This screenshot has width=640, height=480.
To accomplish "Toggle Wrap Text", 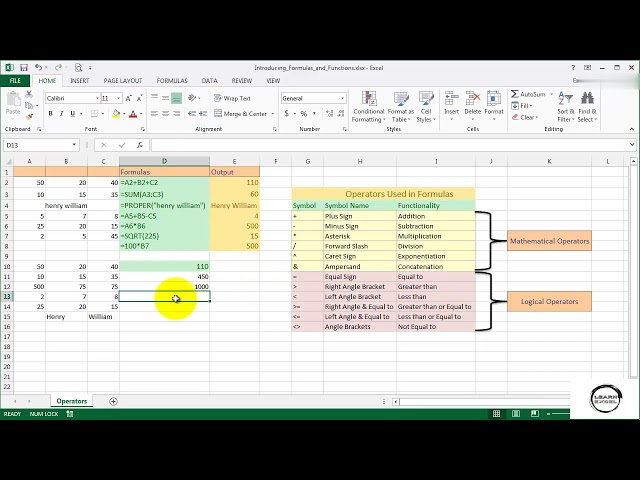I will pos(232,98).
